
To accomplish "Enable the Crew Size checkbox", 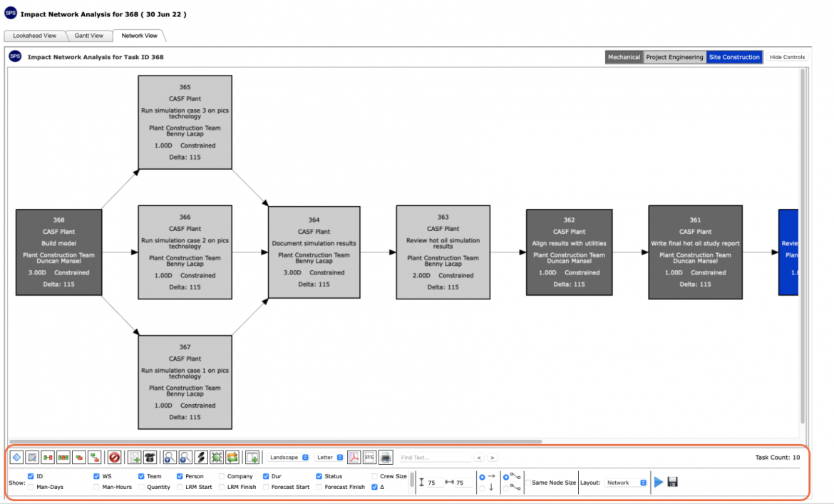I will click(374, 476).
